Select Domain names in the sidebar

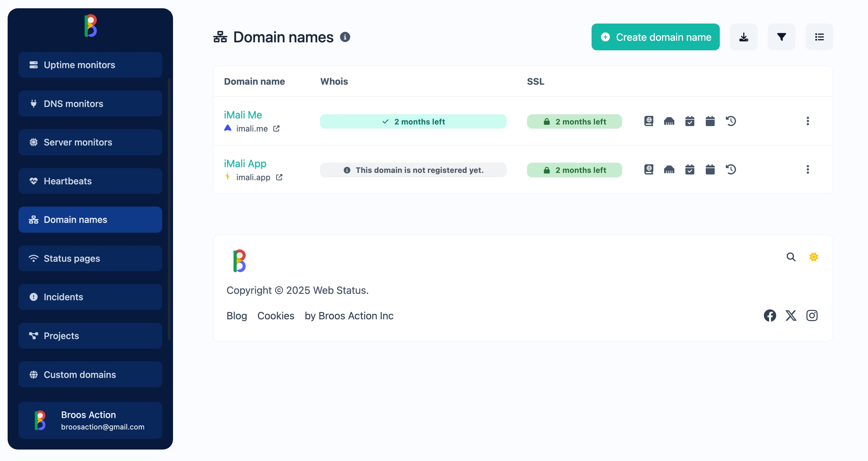coord(90,220)
